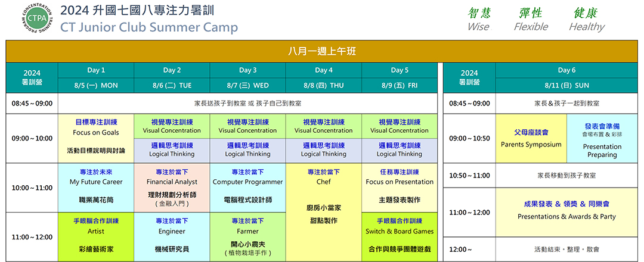
Task: Select the Financial Analyst session cell
Action: coord(172,187)
